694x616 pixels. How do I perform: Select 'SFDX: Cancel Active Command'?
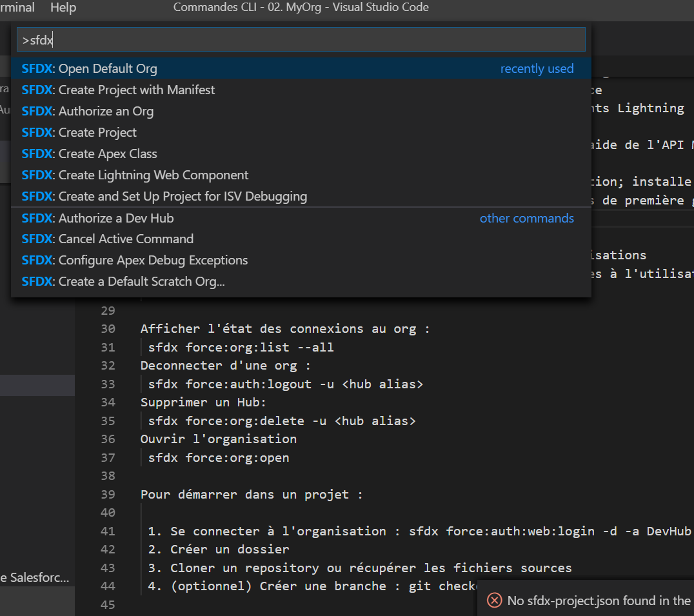coord(301,239)
